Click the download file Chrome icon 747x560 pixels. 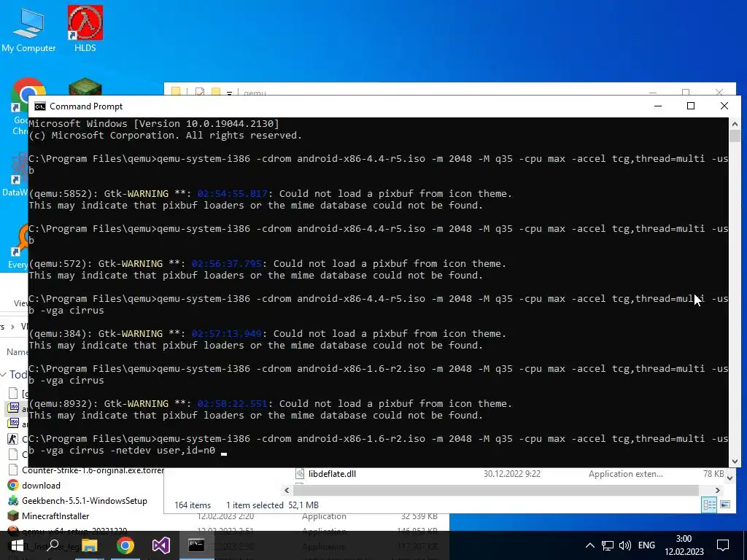tap(13, 486)
